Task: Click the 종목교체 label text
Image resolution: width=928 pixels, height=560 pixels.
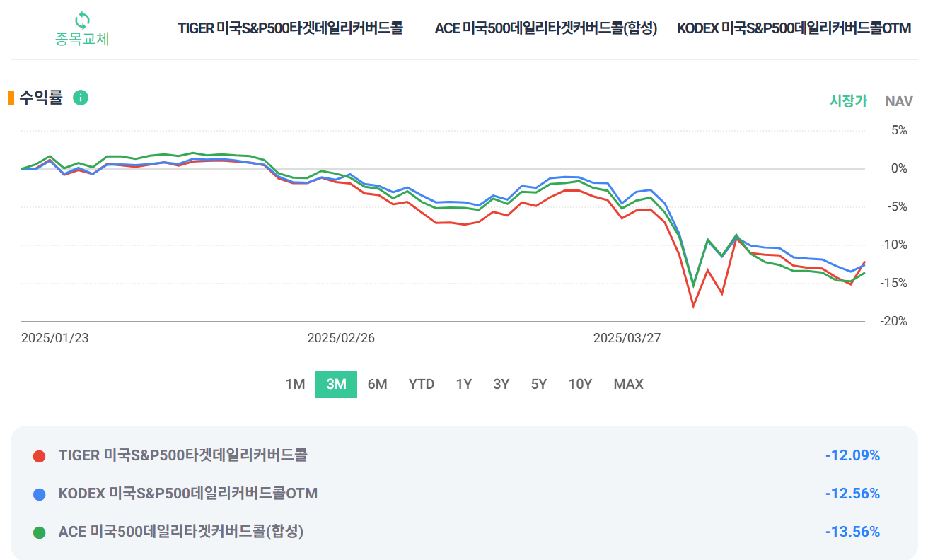Action: tap(82, 39)
